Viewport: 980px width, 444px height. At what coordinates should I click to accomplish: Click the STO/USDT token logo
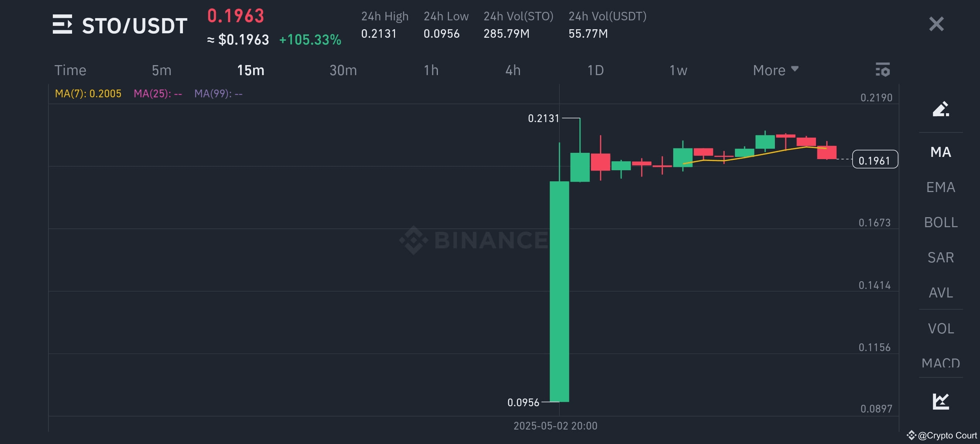(x=63, y=24)
